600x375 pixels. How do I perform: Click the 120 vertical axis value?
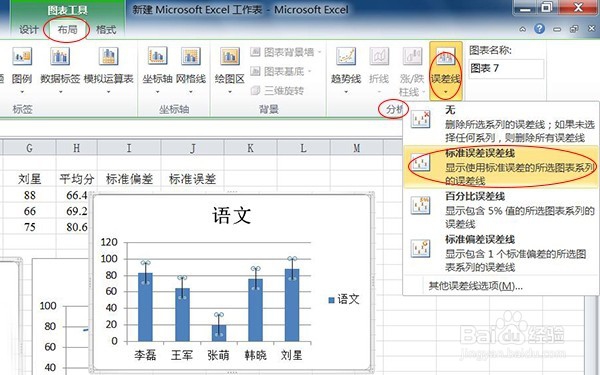[109, 242]
